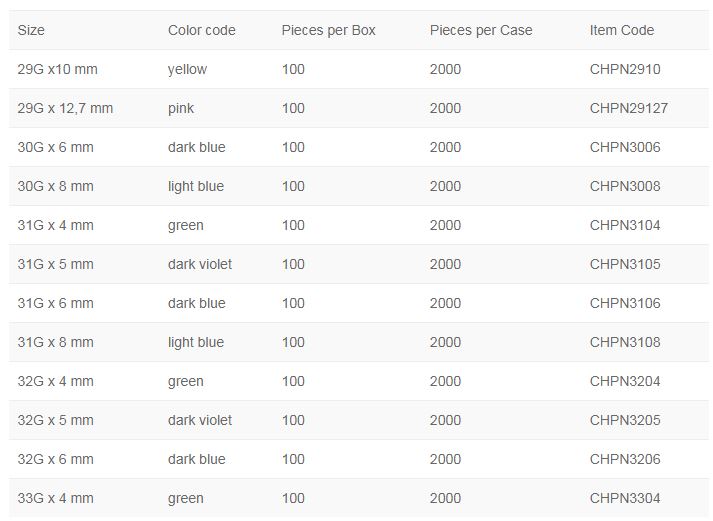This screenshot has height=521, width=713.
Task: Click the 31G x 8 mm size cell
Action: 56,342
